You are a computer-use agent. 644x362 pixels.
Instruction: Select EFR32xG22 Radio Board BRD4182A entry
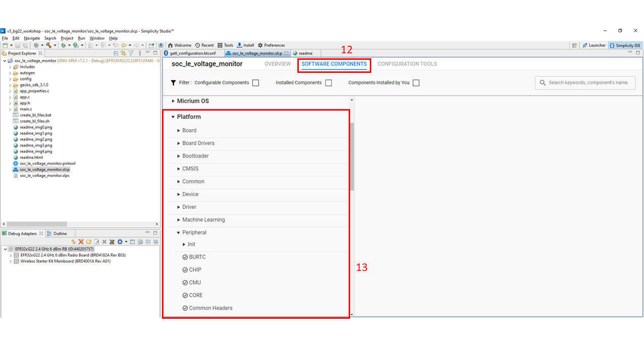click(x=73, y=255)
